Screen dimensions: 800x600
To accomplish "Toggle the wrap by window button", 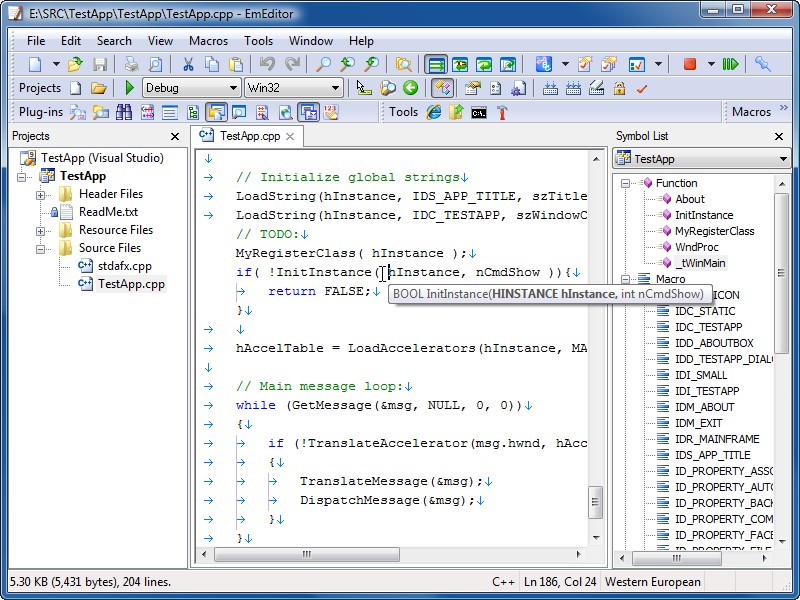I will [485, 64].
